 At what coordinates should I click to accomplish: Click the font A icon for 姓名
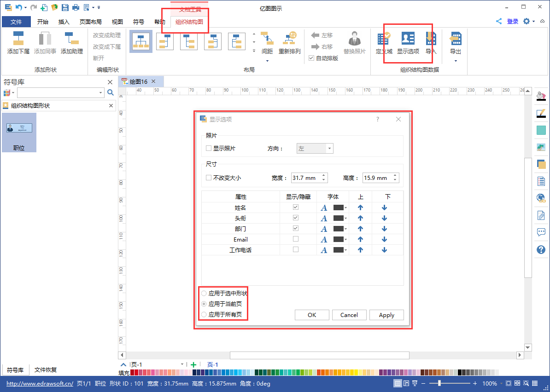pos(324,208)
